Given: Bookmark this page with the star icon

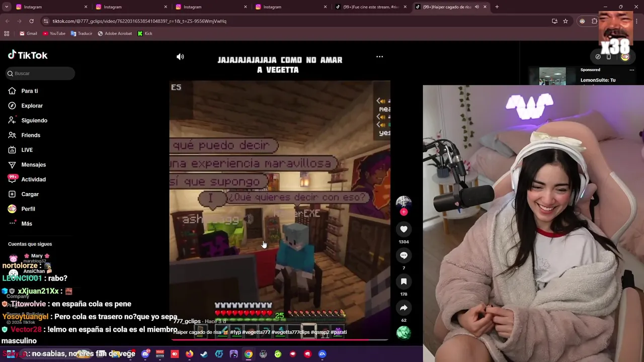Looking at the screenshot, I should [566, 21].
